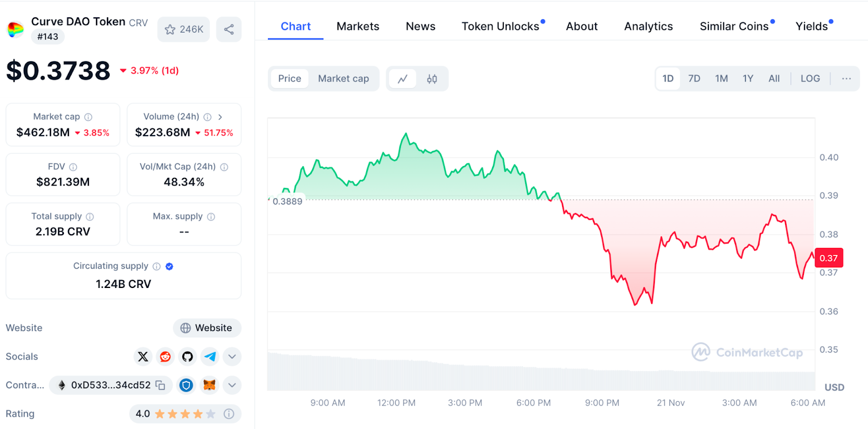Screen dimensions: 868x429
Task: Open the X (Twitter) social link
Action: pos(143,356)
